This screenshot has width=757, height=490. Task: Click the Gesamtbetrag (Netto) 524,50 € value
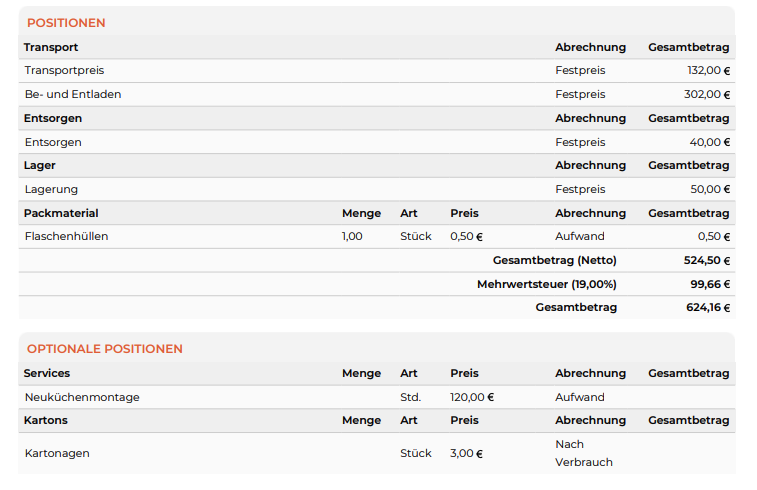pos(707,261)
